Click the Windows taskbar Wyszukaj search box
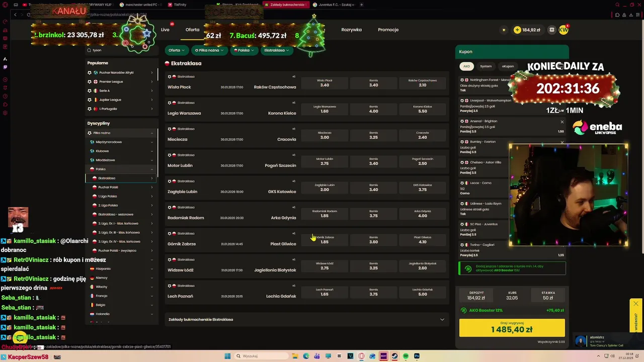Viewport: 644px width, 362px height. tap(262, 356)
